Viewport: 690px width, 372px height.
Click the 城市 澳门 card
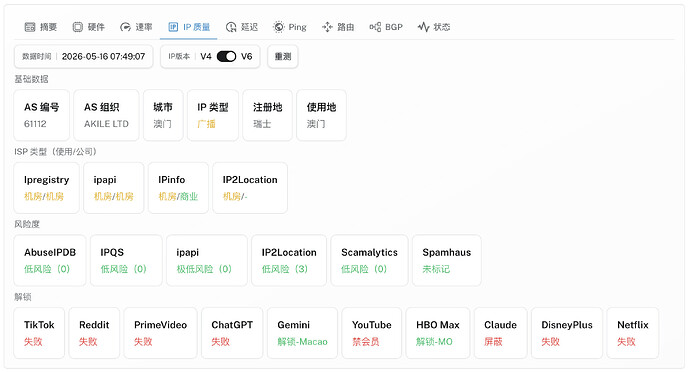(163, 115)
